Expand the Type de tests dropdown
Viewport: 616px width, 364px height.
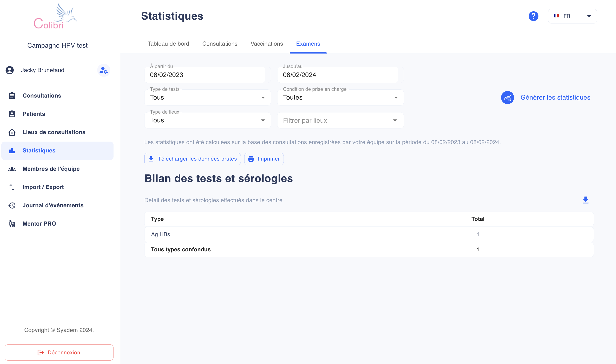(x=208, y=98)
